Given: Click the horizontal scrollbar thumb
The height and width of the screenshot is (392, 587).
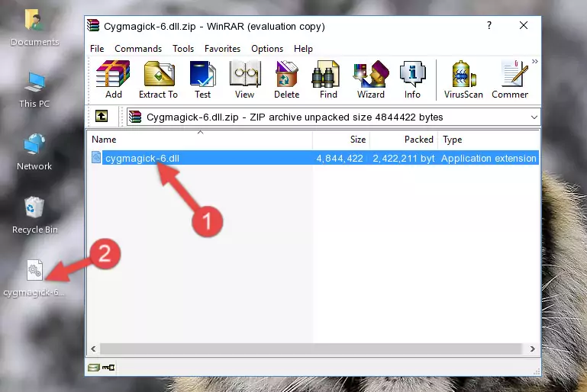Looking at the screenshot, I should coord(311,349).
